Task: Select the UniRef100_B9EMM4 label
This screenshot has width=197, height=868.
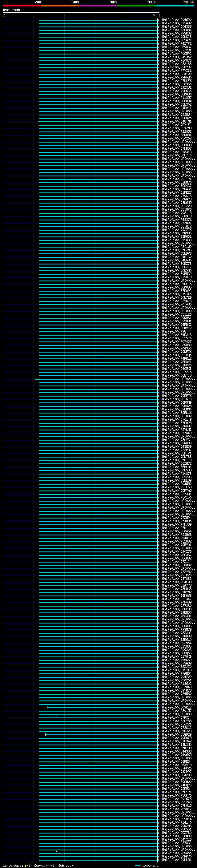Action: (x=177, y=410)
